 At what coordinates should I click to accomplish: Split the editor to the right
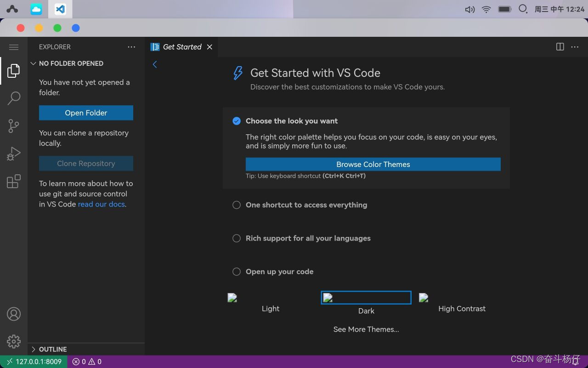point(560,47)
